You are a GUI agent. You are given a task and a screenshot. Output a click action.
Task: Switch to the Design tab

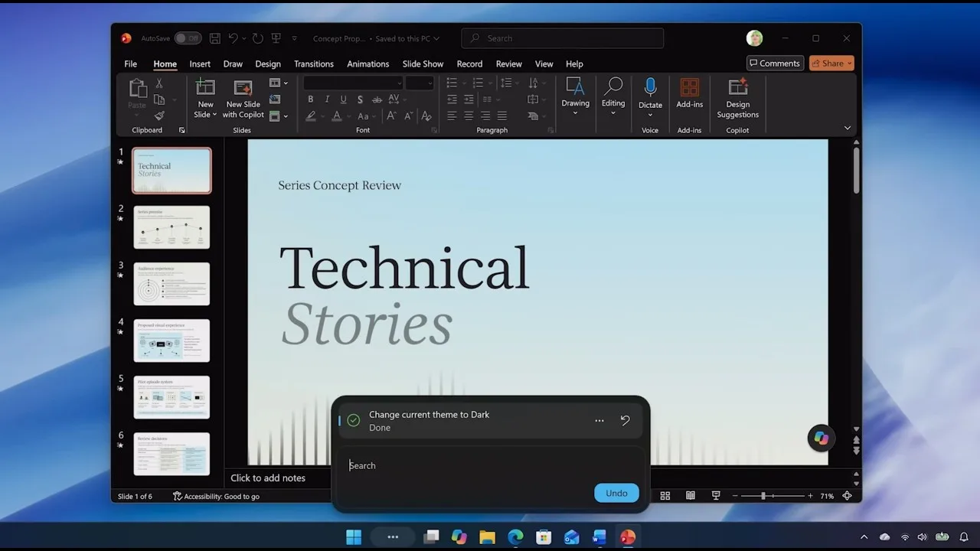click(268, 64)
